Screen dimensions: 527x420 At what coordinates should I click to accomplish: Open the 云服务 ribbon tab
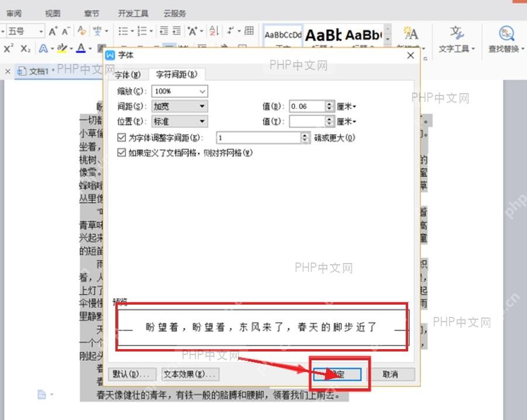click(174, 13)
